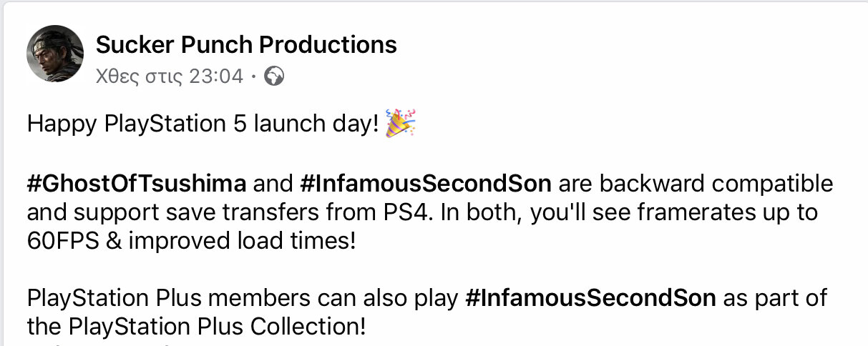This screenshot has width=868, height=346.
Task: Click the 60FPS & improved load times line
Action: click(x=191, y=241)
